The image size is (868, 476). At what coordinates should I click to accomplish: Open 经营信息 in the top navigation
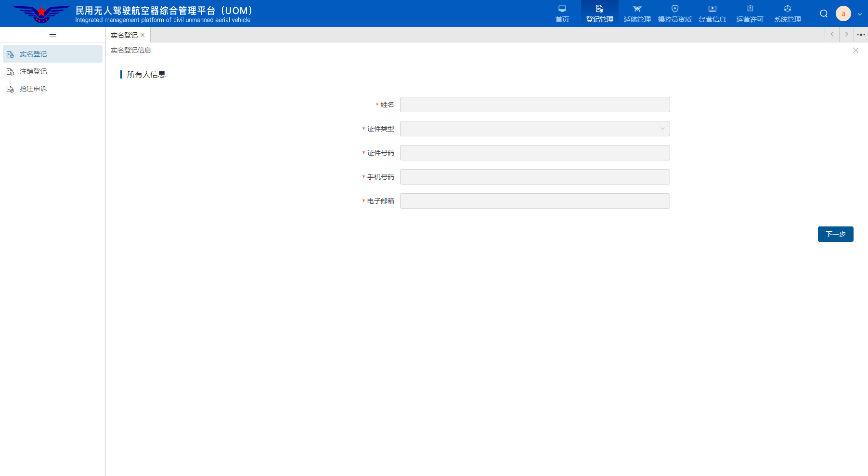[713, 13]
